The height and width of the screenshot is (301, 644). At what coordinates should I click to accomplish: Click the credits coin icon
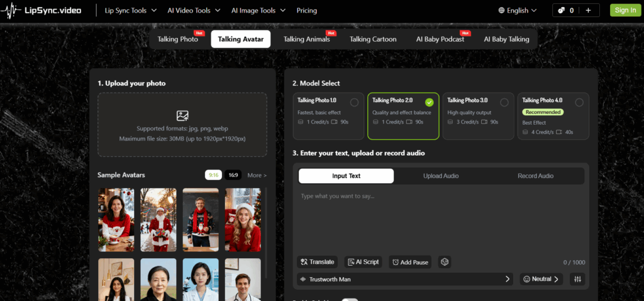[x=560, y=11]
